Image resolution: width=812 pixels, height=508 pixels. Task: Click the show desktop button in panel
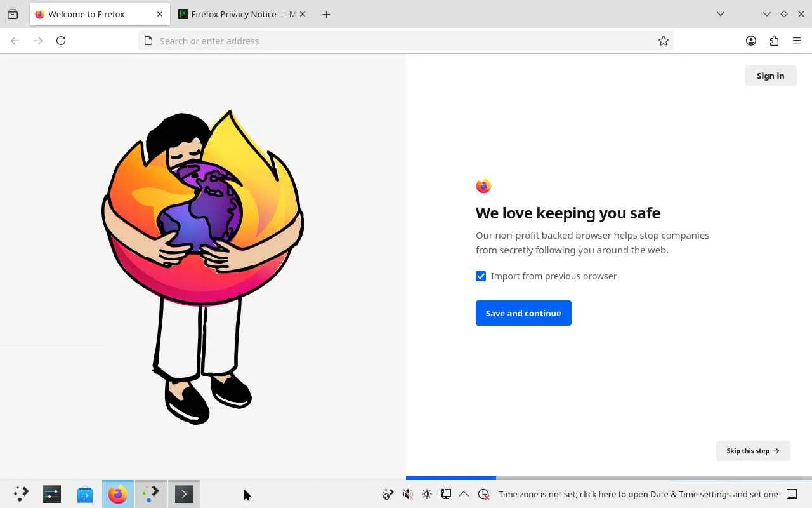(x=792, y=494)
